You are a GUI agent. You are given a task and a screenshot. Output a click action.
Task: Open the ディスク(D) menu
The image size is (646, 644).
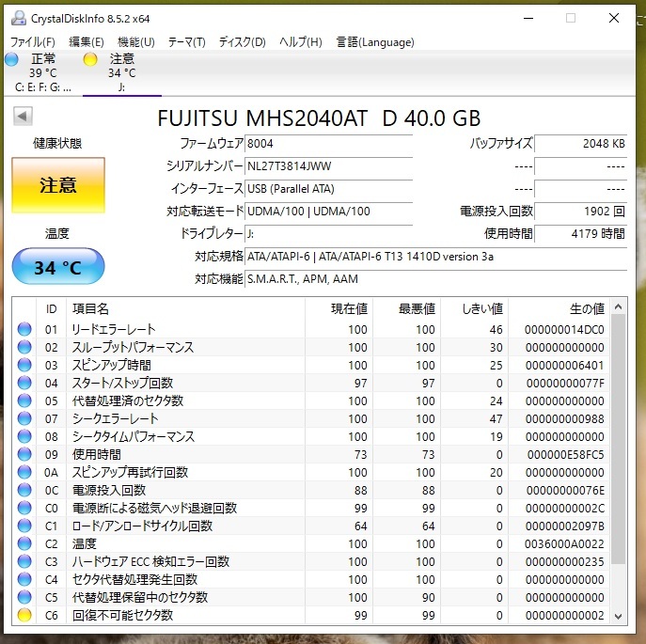coord(242,42)
